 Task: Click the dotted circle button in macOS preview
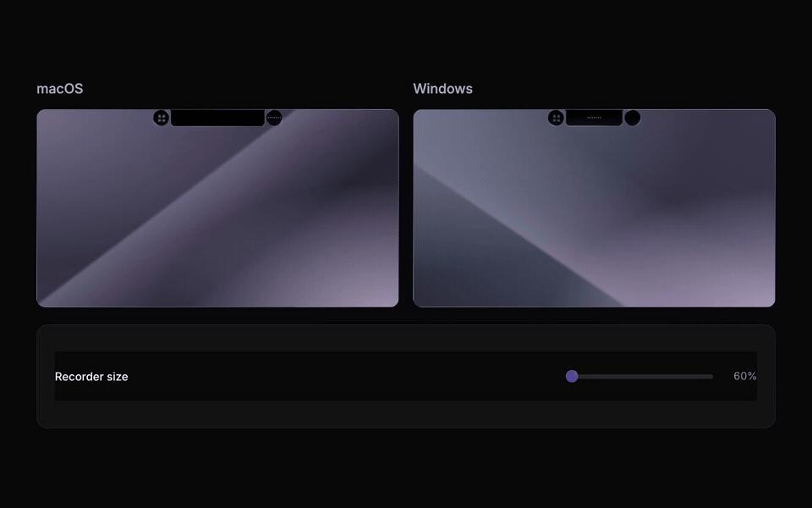pyautogui.click(x=274, y=118)
